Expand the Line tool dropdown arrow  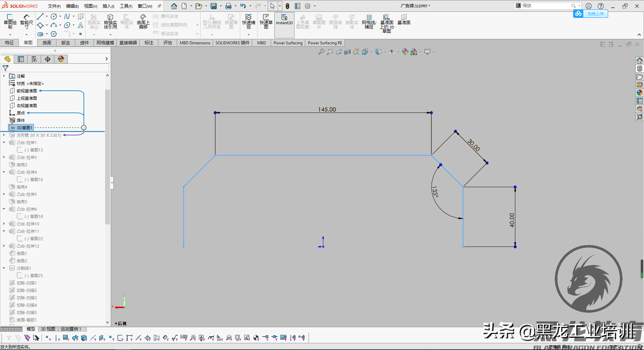(x=46, y=16)
